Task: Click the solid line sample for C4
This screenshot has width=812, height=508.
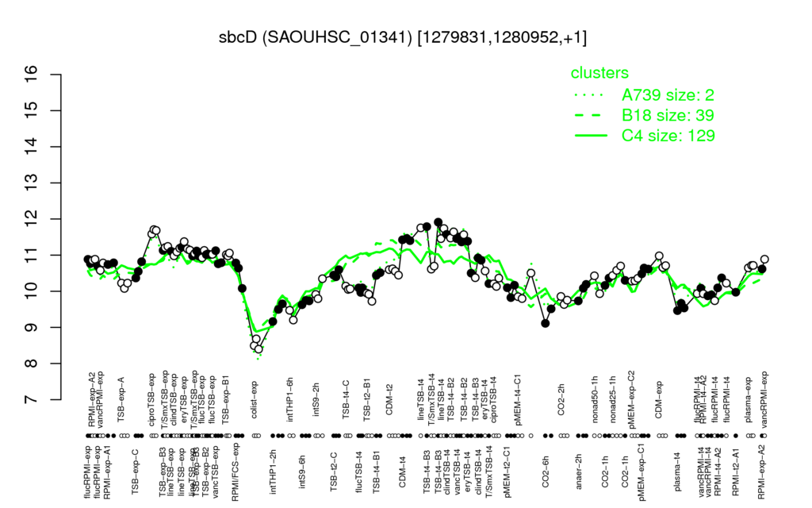Action: [590, 135]
